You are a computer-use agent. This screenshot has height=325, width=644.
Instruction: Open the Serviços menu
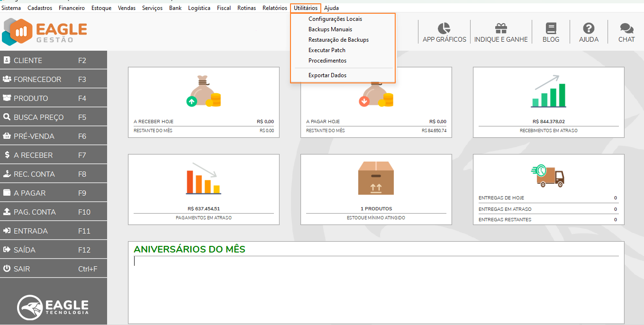(x=152, y=8)
